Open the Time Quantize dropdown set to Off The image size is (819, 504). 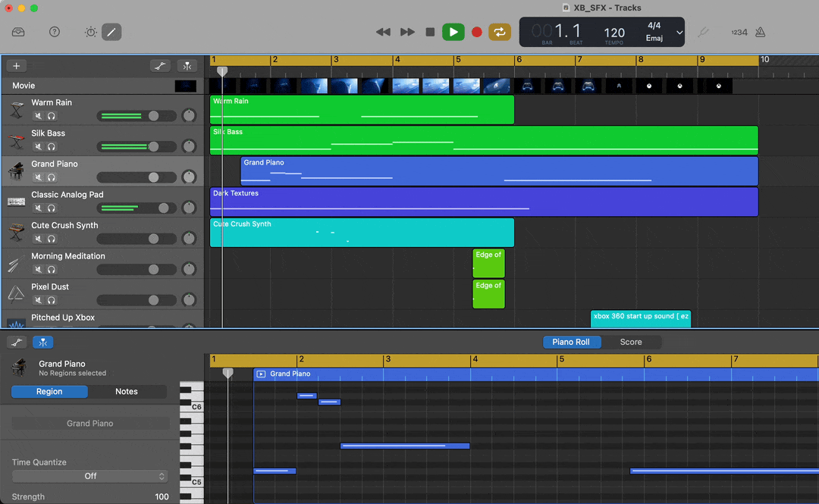89,476
